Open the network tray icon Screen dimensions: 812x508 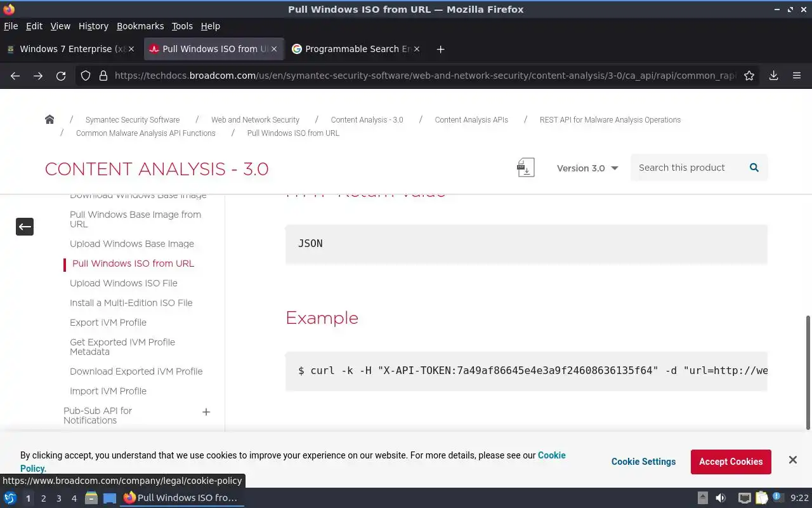(x=745, y=498)
